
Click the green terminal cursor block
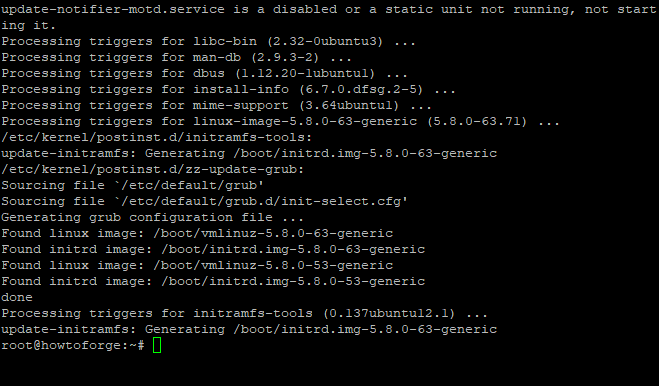point(157,345)
